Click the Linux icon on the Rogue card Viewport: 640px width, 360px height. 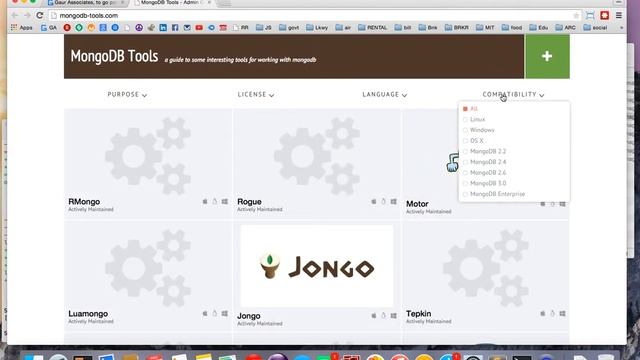pyautogui.click(x=383, y=201)
